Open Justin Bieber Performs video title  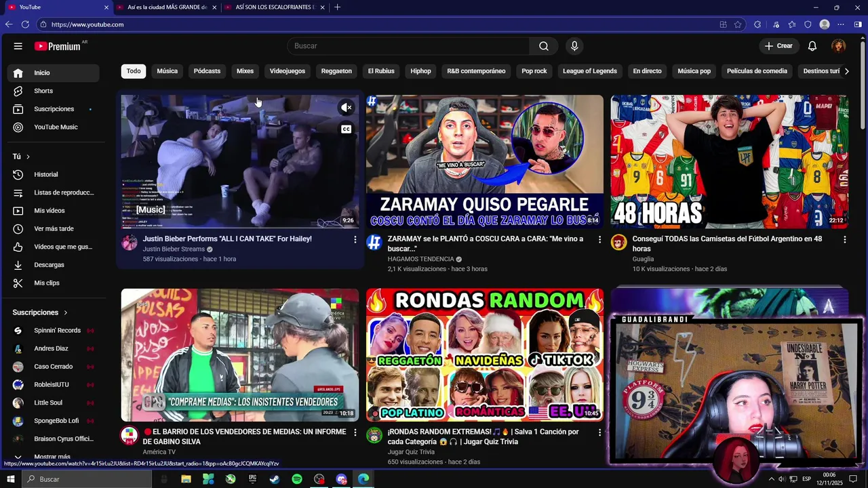point(227,239)
